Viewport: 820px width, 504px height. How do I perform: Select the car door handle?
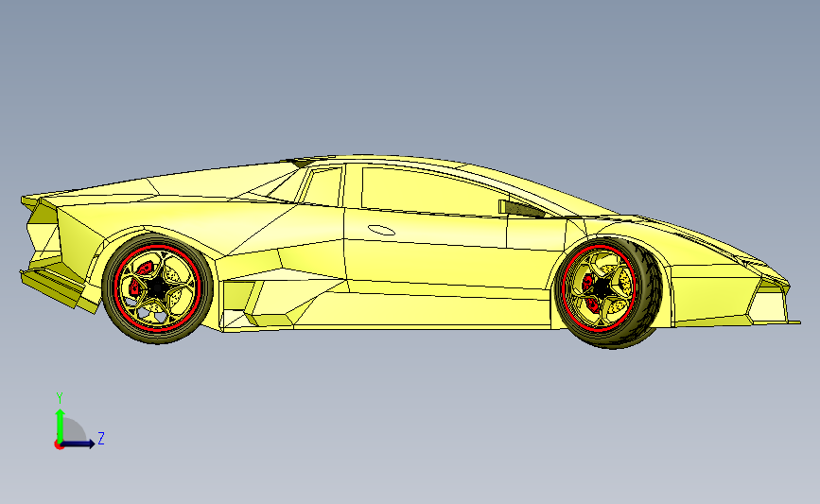(x=381, y=230)
